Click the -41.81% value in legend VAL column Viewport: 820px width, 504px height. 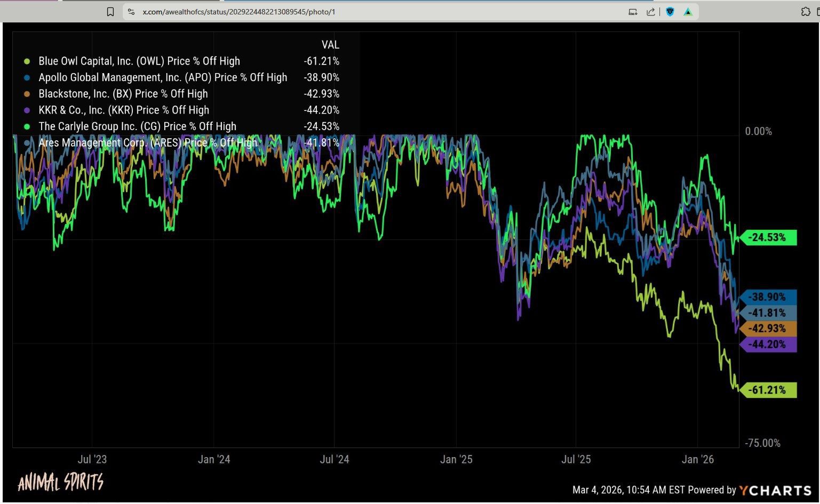point(322,143)
